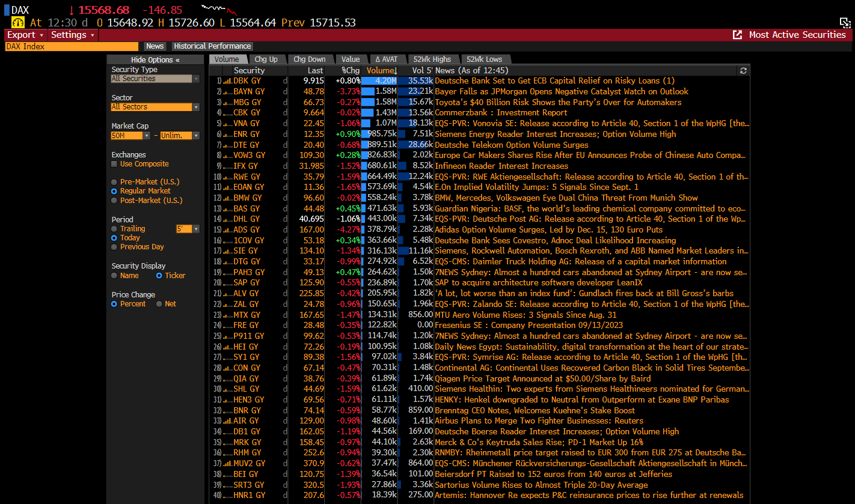The width and height of the screenshot is (855, 504).
Task: Open the Export dropdown menu
Action: [26, 35]
